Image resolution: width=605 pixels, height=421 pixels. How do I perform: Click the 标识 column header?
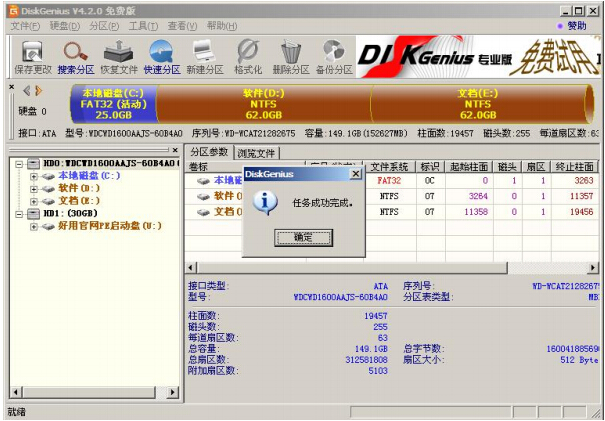pos(430,167)
